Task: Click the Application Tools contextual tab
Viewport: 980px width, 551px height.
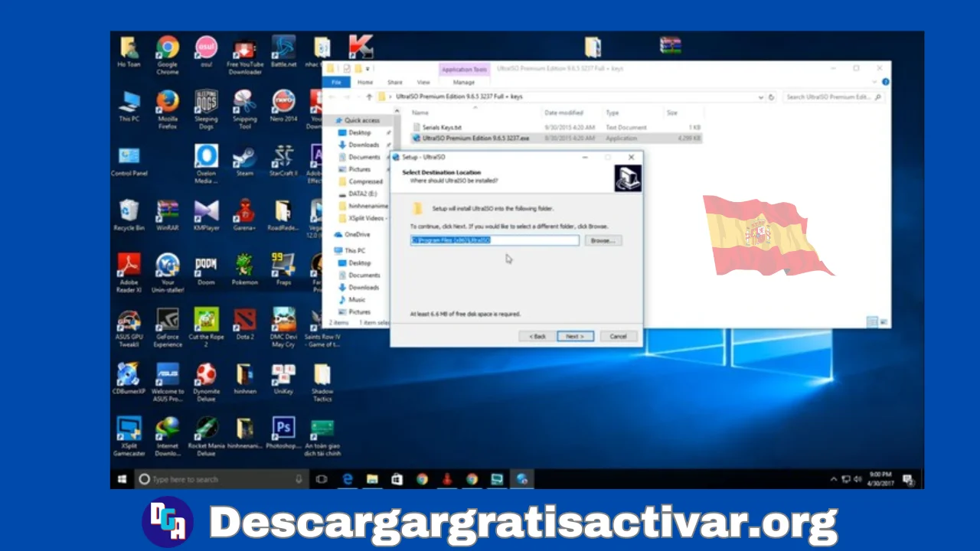Action: tap(464, 70)
